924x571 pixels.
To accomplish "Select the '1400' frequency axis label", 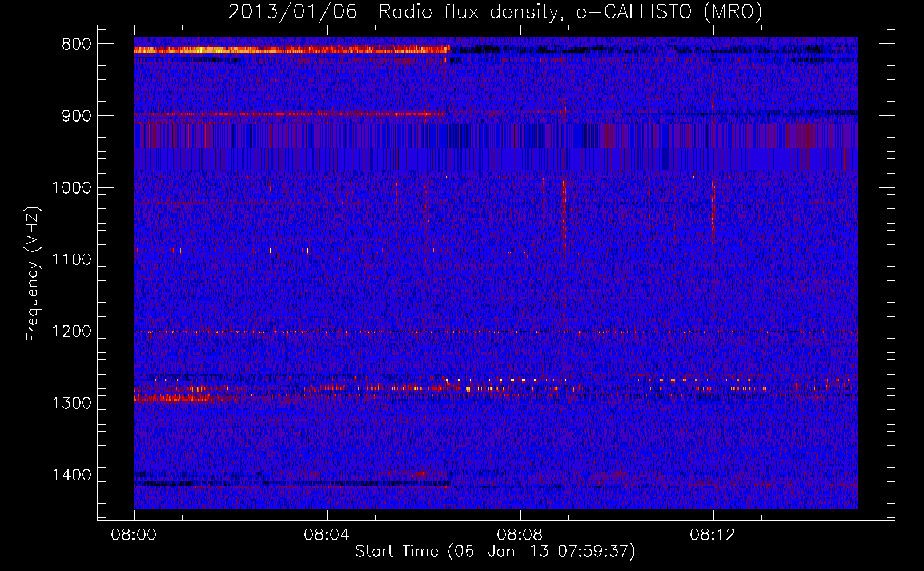I will [71, 475].
